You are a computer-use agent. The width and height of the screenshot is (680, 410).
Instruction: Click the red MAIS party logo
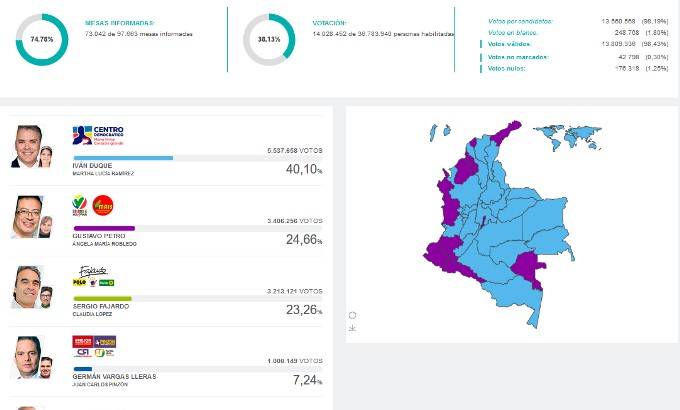click(x=103, y=205)
